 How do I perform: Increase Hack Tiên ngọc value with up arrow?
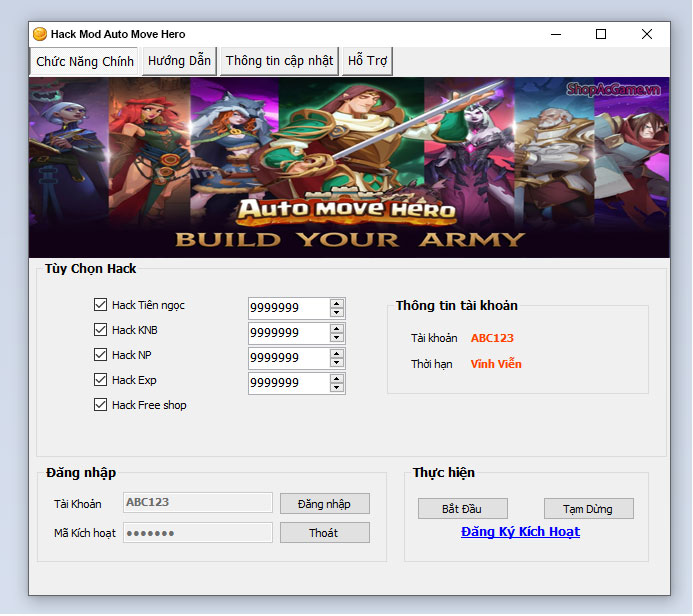point(337,304)
